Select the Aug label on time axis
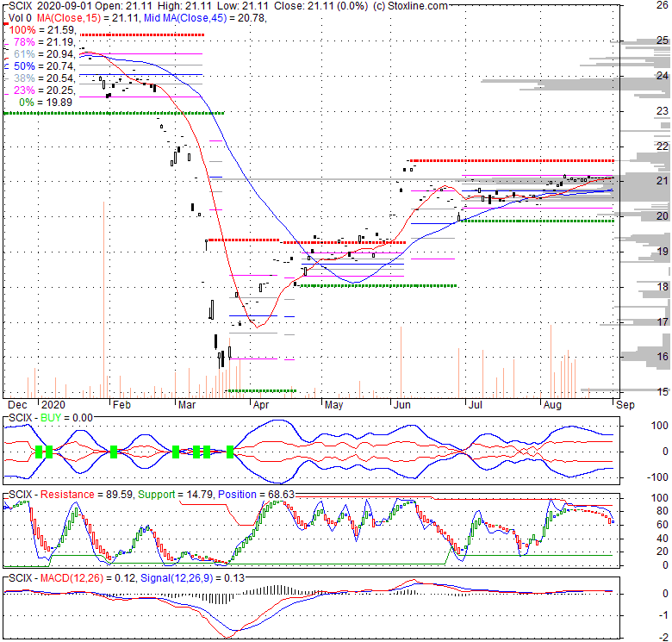 click(x=552, y=404)
